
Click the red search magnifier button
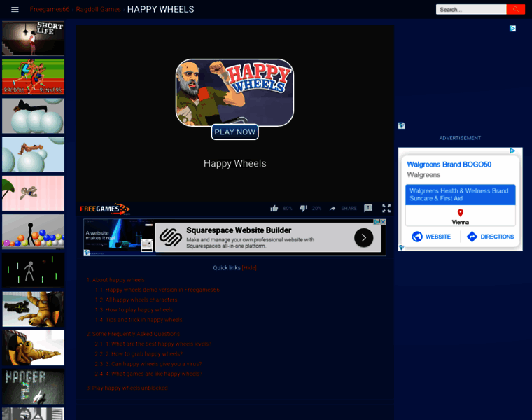(515, 10)
